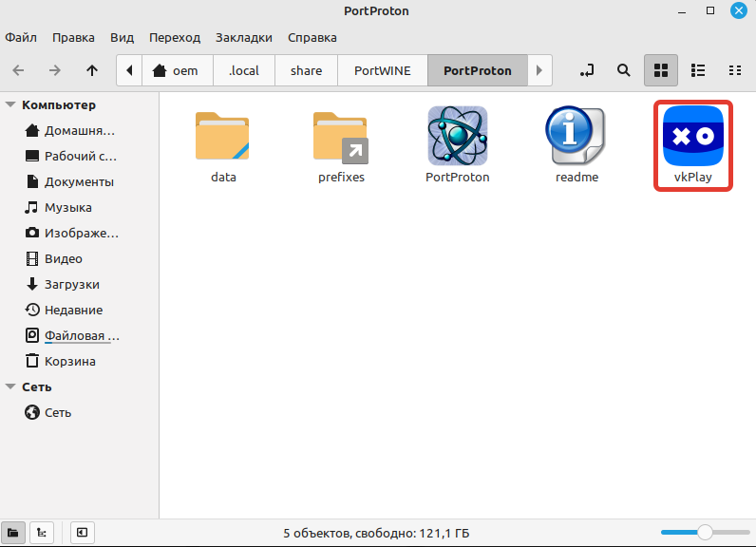Open the Вид menu

tap(122, 38)
